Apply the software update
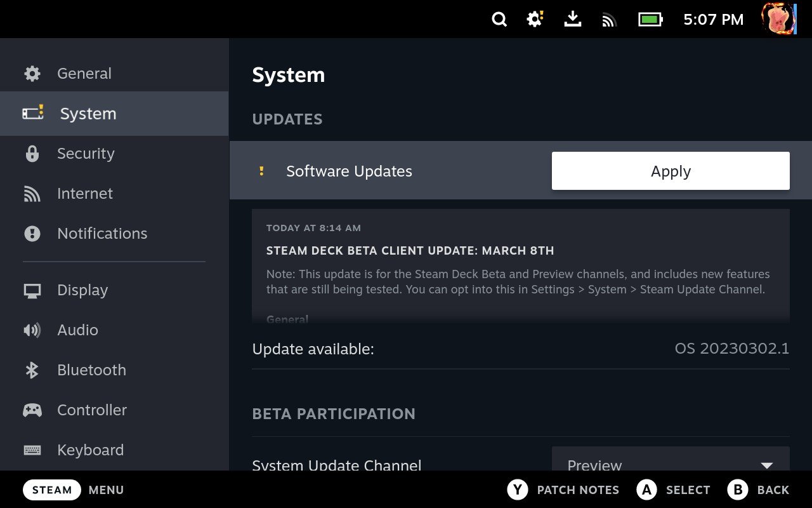 671,171
